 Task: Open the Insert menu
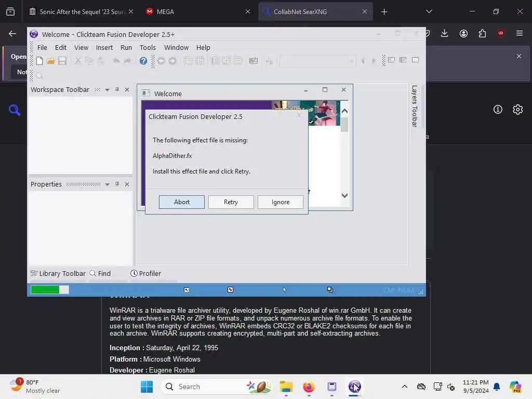click(104, 47)
